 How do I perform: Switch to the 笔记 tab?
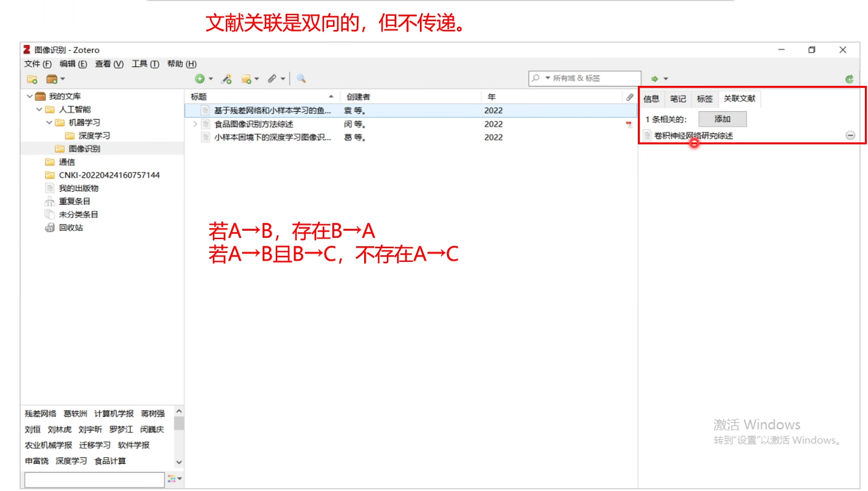pos(677,98)
